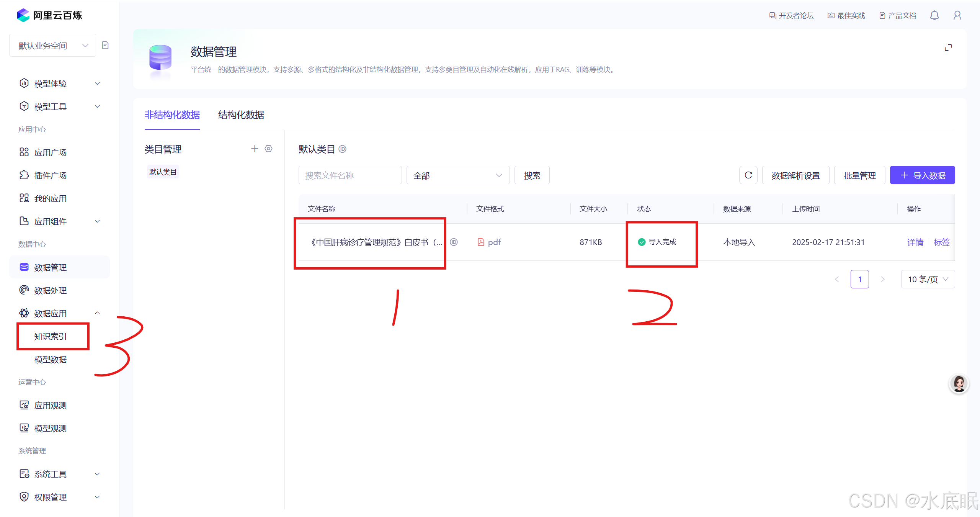Click the 搜索文件名称 input field

tap(350, 175)
